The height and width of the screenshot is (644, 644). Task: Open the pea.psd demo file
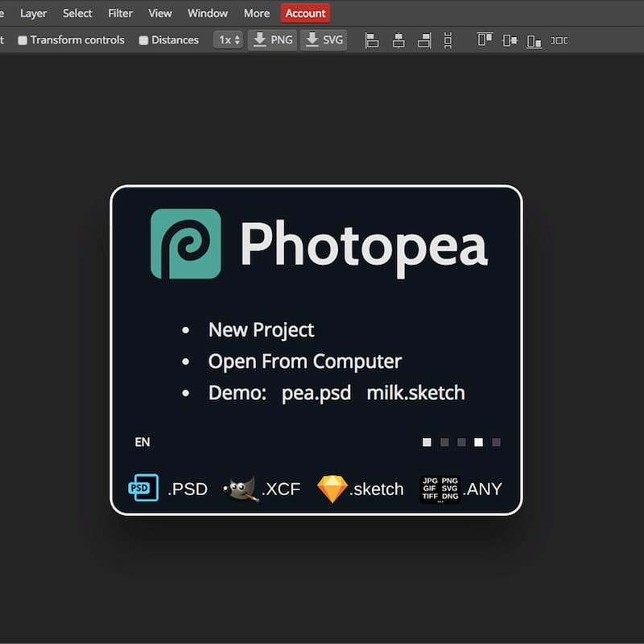click(x=316, y=393)
